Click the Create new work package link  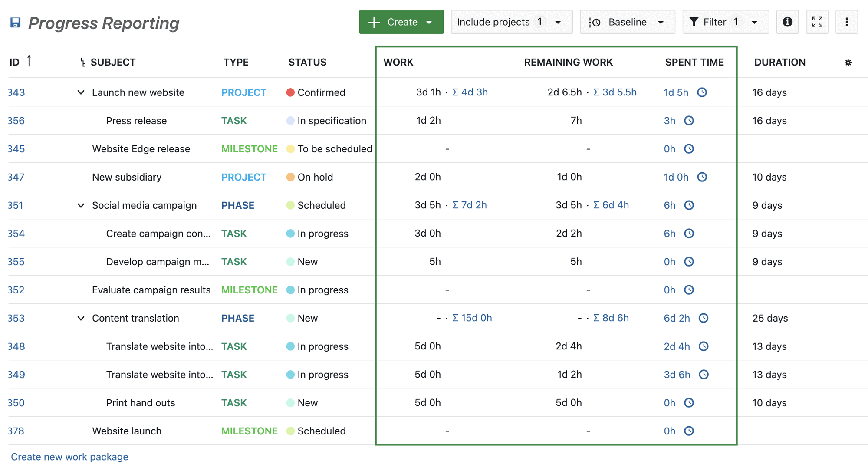pyautogui.click(x=70, y=457)
